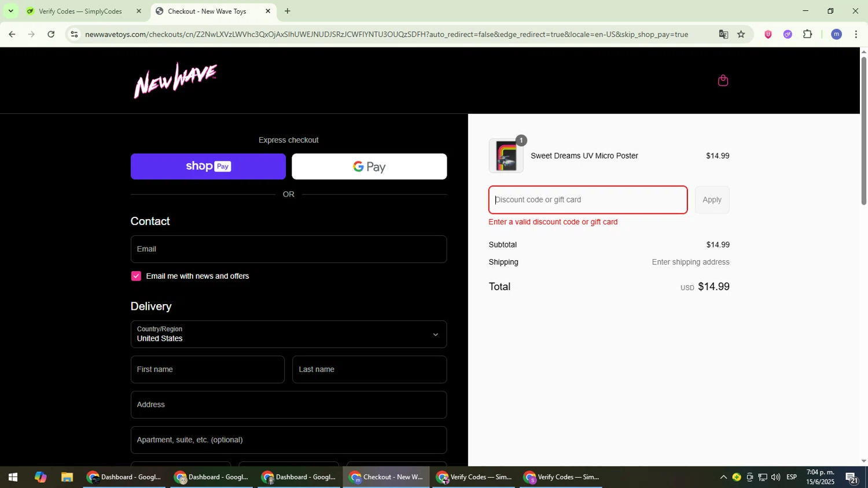Switch to Checkout New W... taskbar window
The image size is (868, 488).
tap(387, 478)
